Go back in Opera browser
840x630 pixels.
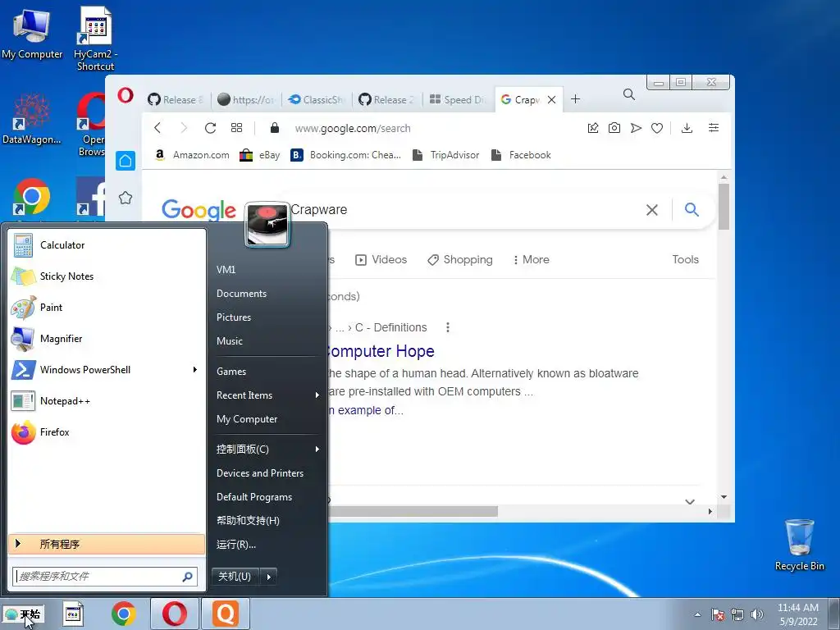pyautogui.click(x=157, y=128)
